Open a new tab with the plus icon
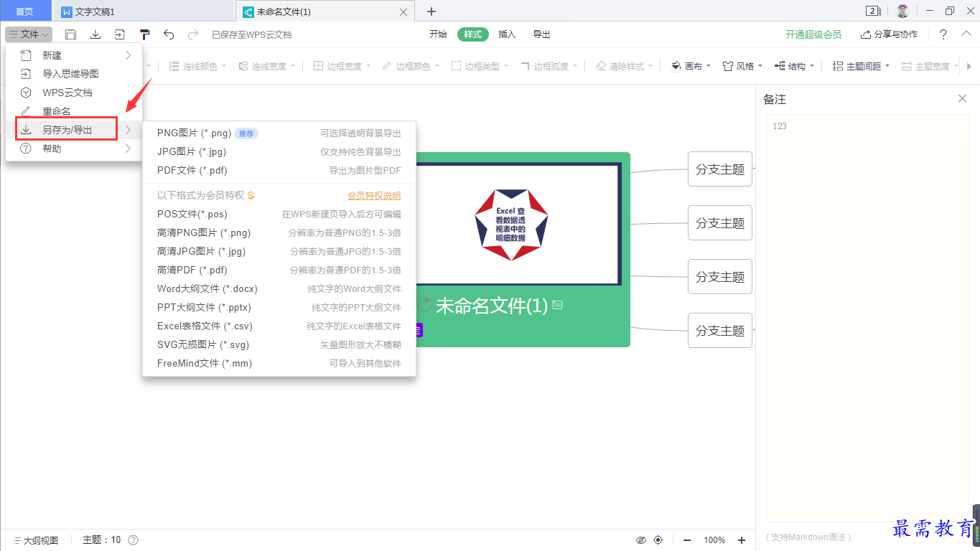The height and width of the screenshot is (551, 980). (x=431, y=11)
